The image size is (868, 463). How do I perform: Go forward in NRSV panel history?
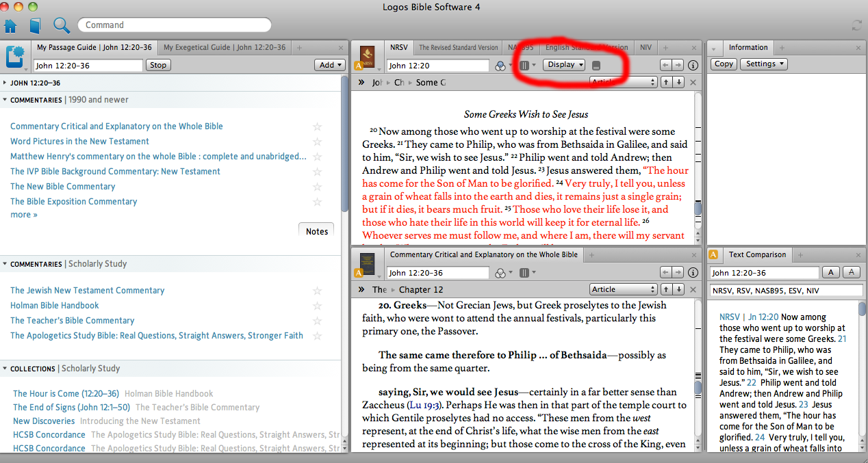(678, 65)
